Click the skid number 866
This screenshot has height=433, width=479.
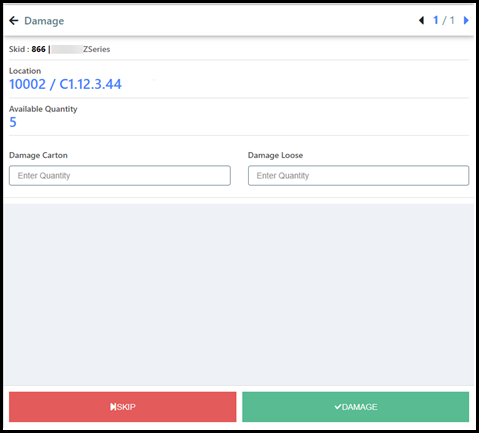[38, 49]
